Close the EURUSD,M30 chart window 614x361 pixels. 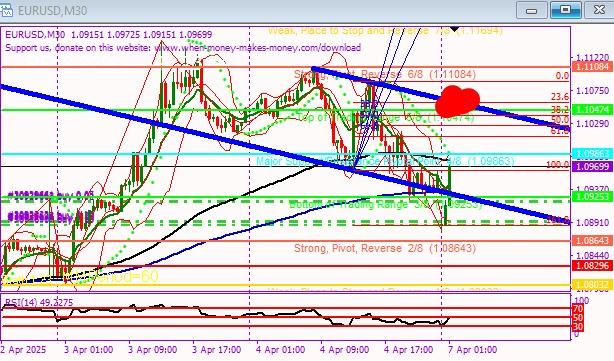click(599, 10)
